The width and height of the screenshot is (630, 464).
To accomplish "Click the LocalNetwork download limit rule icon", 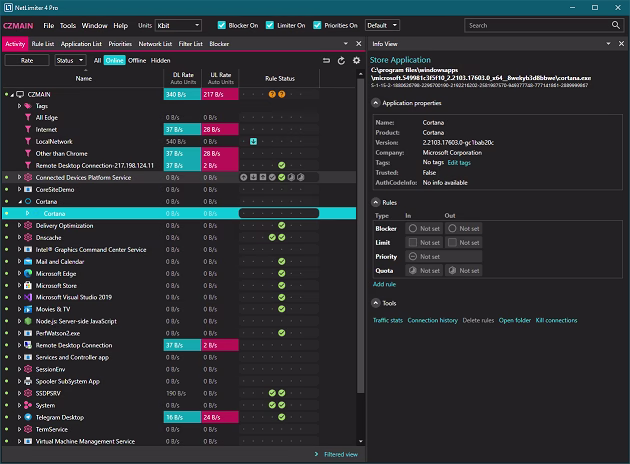I will click(x=254, y=141).
